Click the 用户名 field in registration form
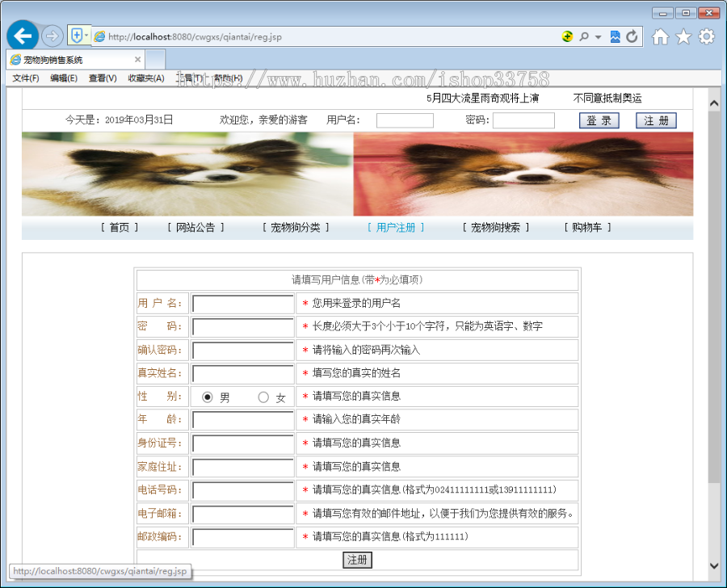Image resolution: width=727 pixels, height=588 pixels. [243, 303]
